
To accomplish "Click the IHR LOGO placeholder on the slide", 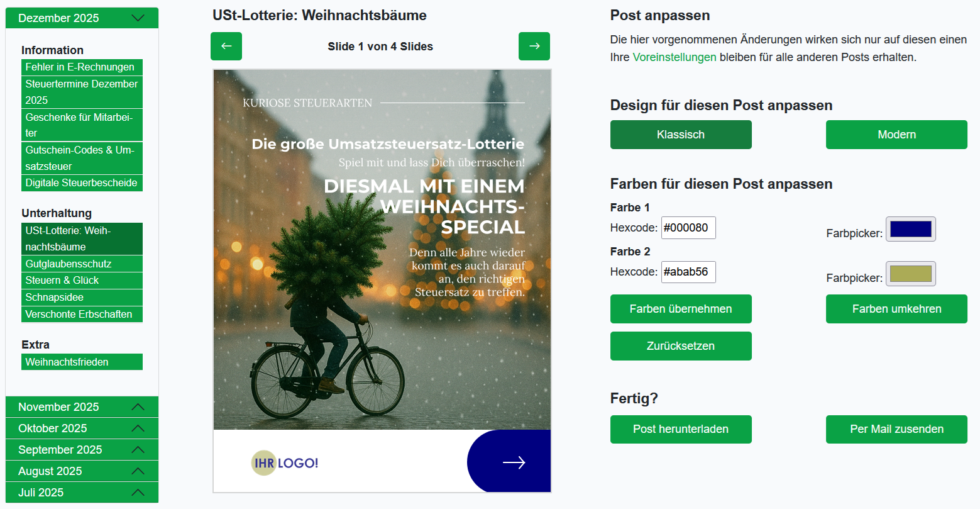I will 285,463.
